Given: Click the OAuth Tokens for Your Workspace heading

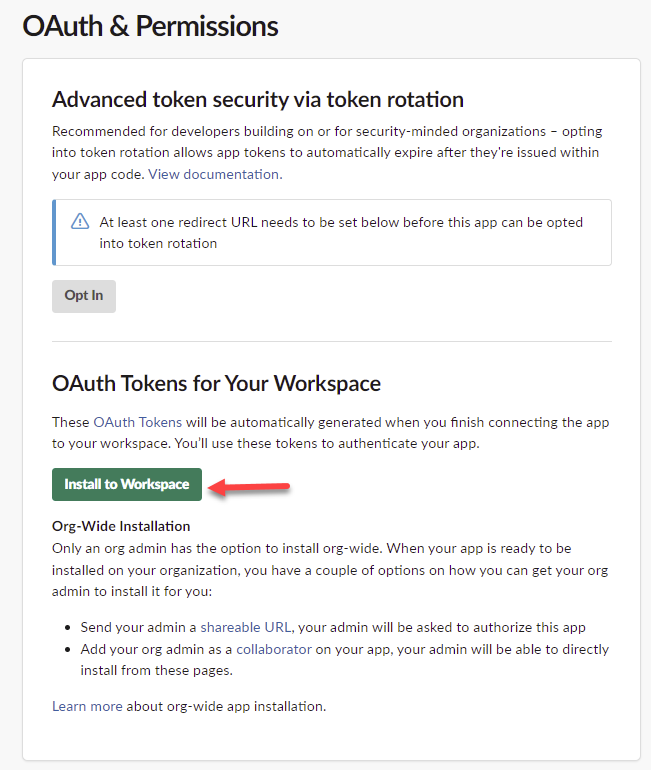Looking at the screenshot, I should pos(216,383).
